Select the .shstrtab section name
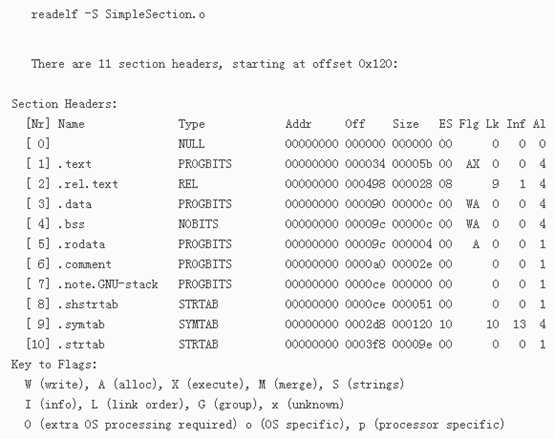 [x=88, y=304]
